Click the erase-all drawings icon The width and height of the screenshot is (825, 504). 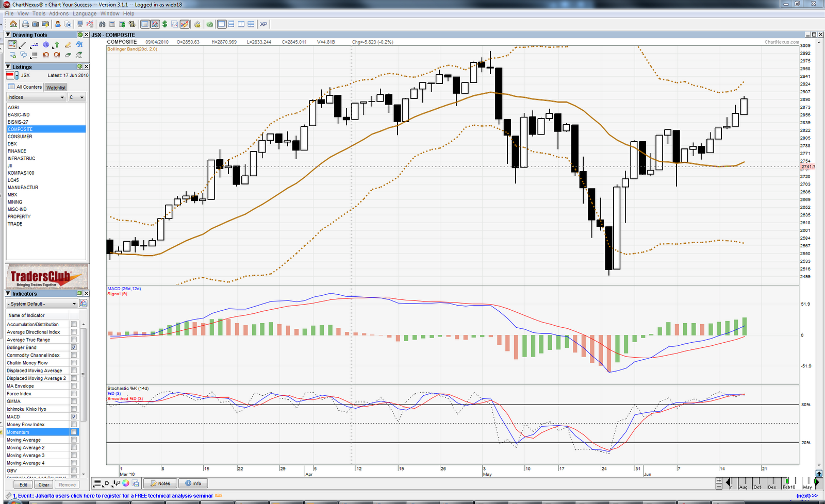click(x=79, y=55)
